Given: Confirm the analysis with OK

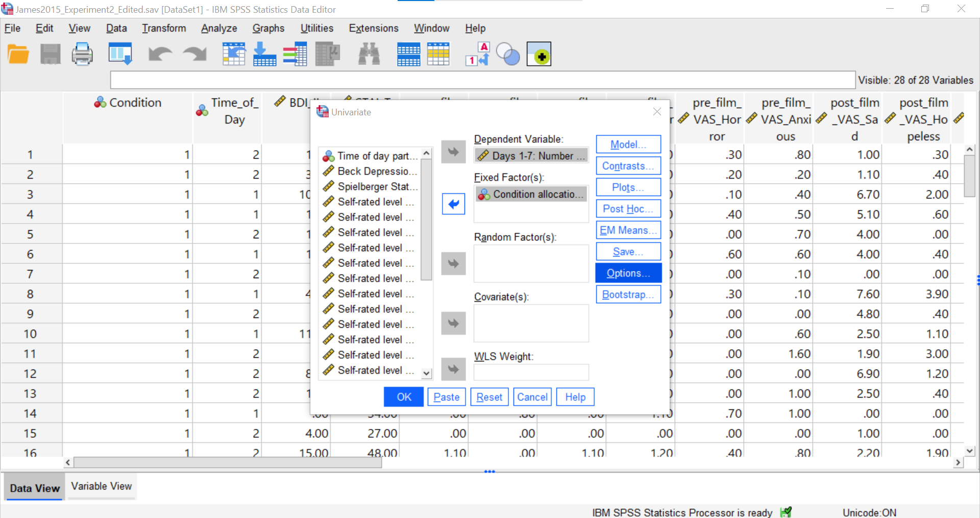Looking at the screenshot, I should [x=404, y=397].
